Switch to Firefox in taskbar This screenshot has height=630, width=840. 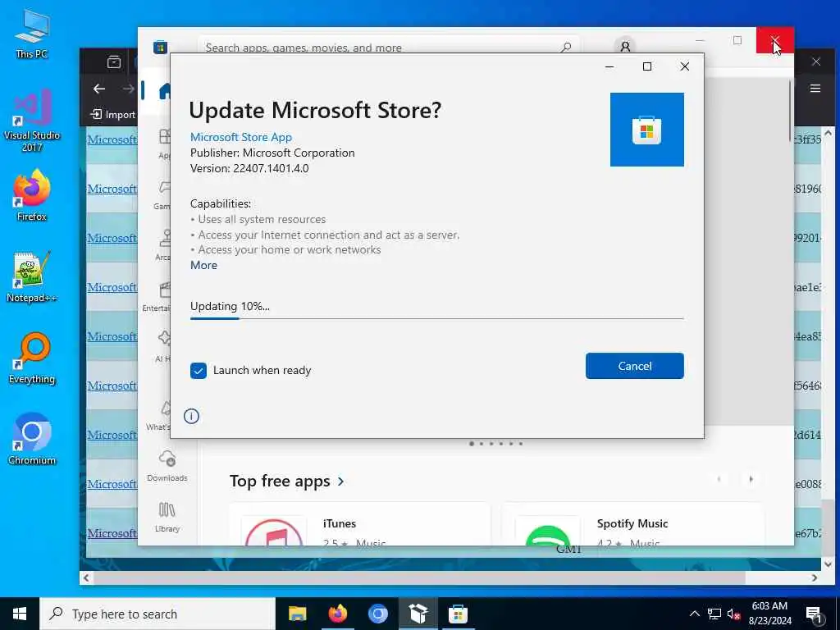tap(337, 614)
